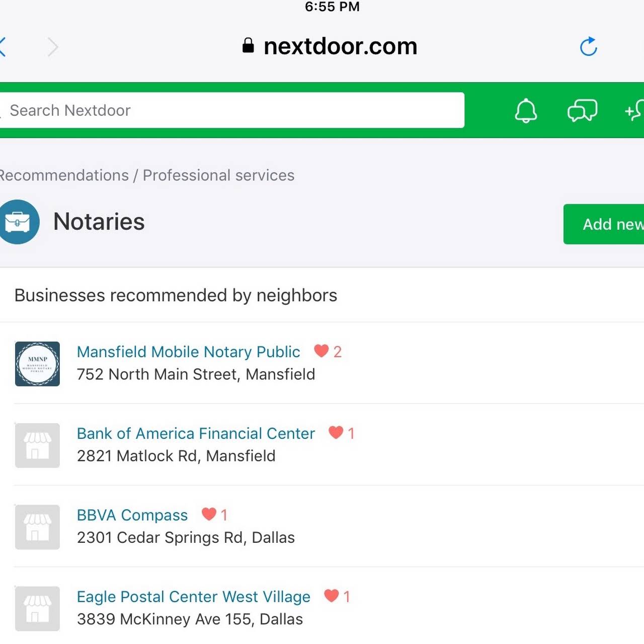Open the messages chat icon

pos(582,110)
